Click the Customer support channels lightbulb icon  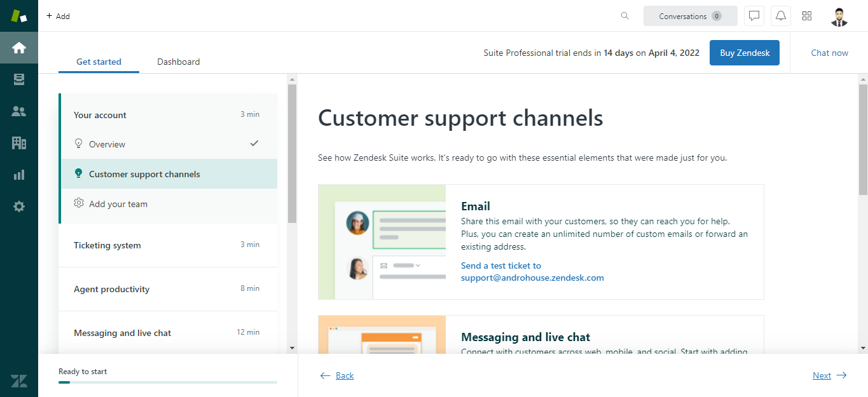pyautogui.click(x=79, y=173)
